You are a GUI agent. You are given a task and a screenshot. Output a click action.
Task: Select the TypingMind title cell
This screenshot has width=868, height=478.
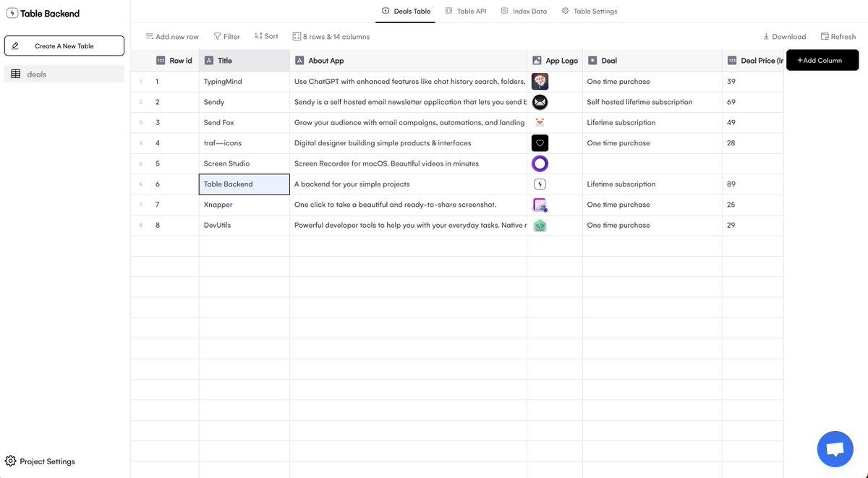point(244,82)
